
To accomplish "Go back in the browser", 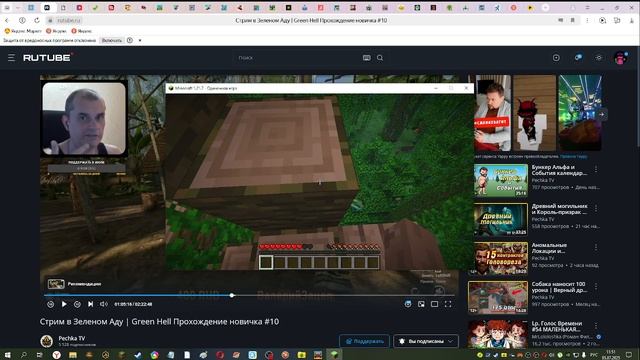I will click(x=7, y=20).
